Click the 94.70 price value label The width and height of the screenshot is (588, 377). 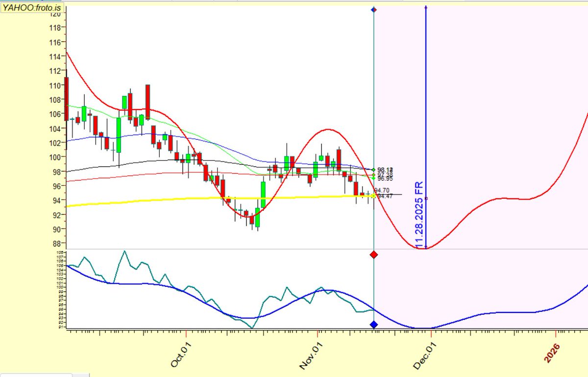pos(382,190)
